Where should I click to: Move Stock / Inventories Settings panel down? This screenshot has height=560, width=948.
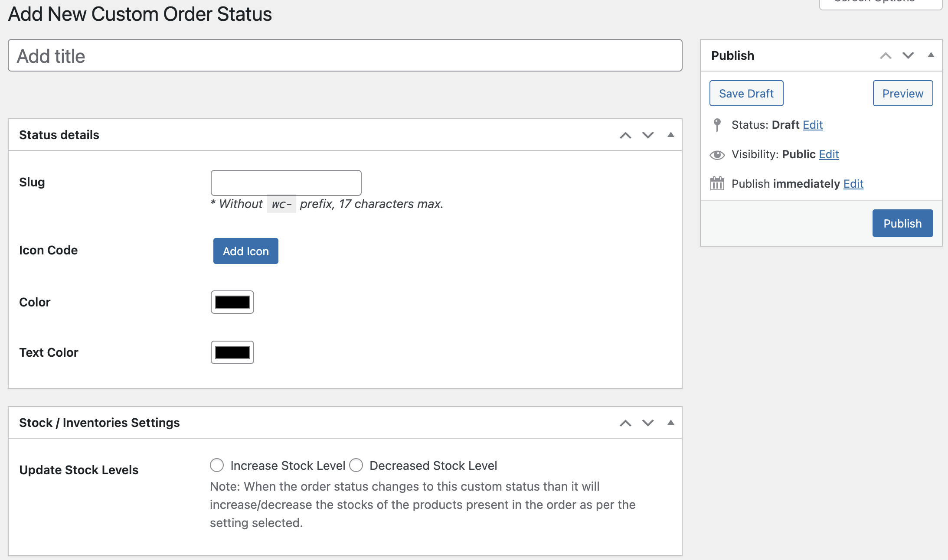[648, 423]
